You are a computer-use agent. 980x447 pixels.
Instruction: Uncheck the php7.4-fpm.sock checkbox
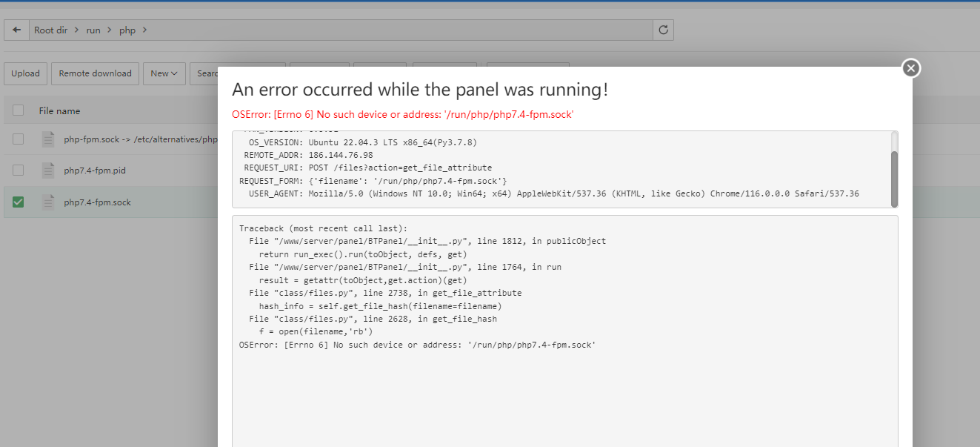19,202
